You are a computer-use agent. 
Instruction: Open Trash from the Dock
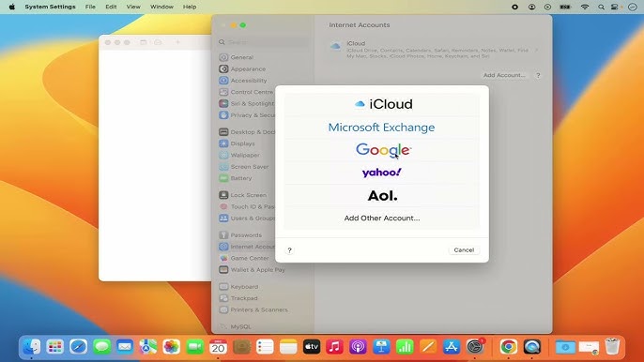tap(612, 347)
